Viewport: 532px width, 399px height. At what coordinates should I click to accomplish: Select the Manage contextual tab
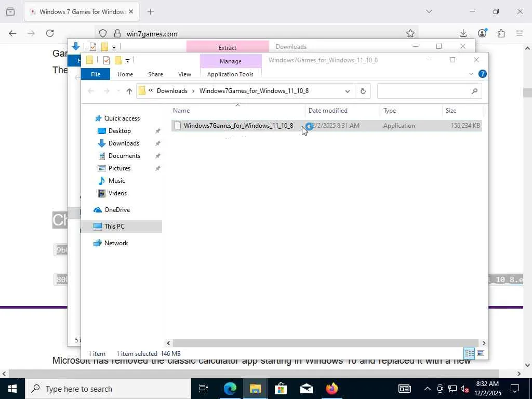(x=230, y=61)
